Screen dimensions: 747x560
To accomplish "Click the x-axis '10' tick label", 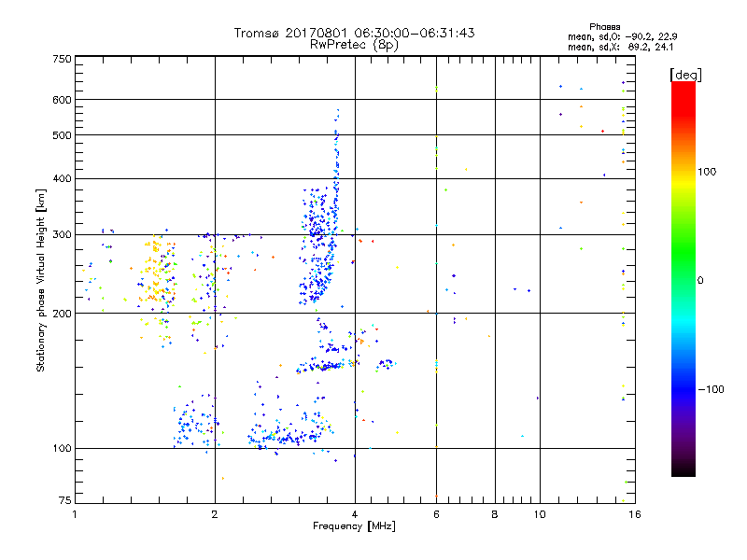I will point(540,514).
